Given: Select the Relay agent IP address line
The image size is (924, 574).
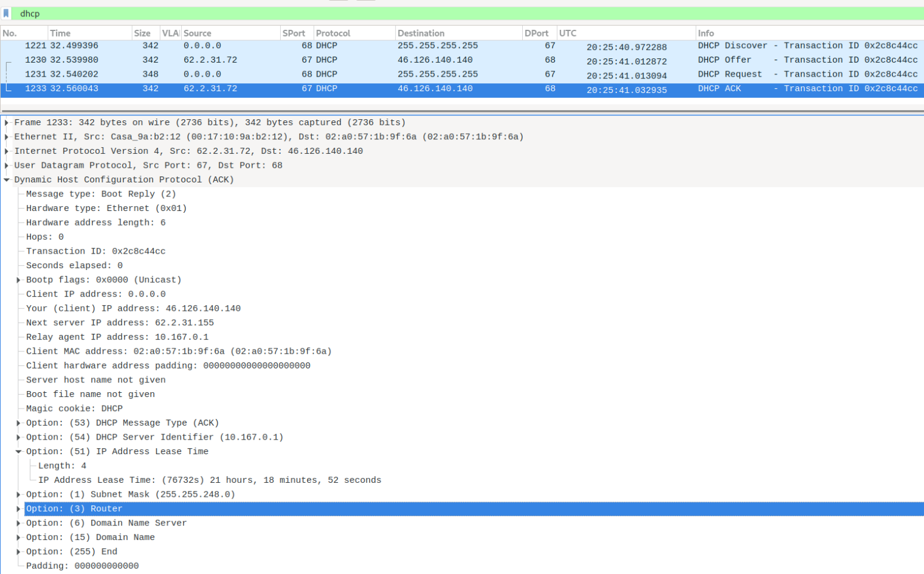Looking at the screenshot, I should (x=117, y=337).
